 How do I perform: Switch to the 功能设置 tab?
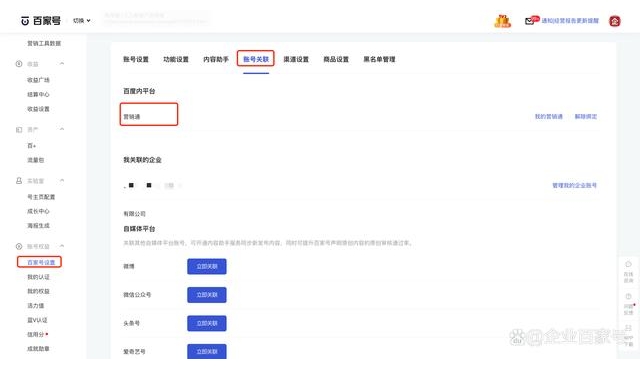[176, 59]
